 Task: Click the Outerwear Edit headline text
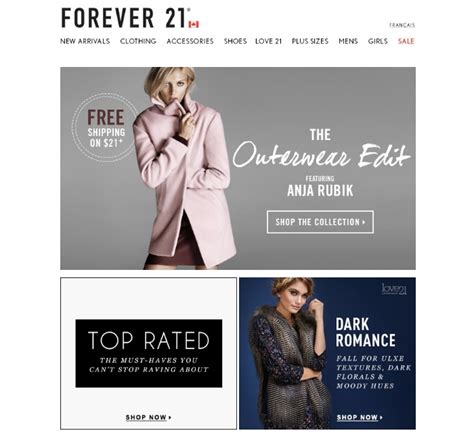coord(321,156)
